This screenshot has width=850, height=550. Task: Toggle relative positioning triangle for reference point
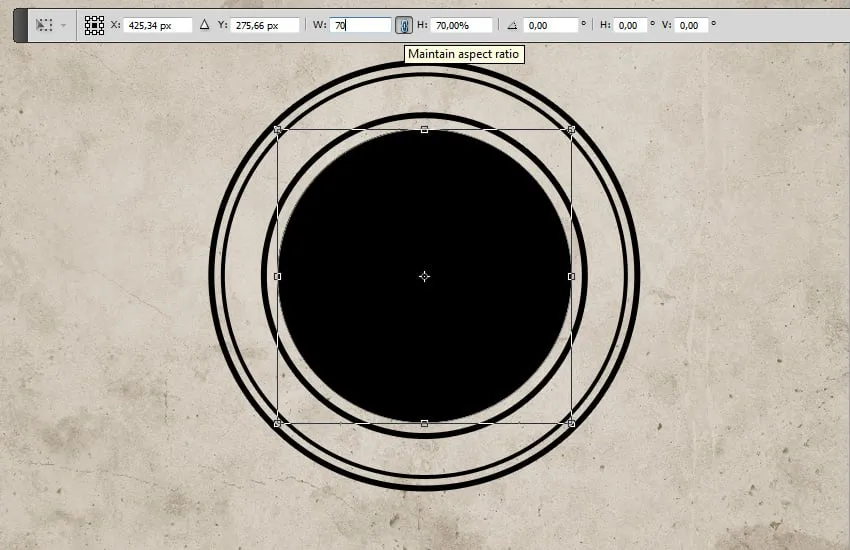[205, 25]
